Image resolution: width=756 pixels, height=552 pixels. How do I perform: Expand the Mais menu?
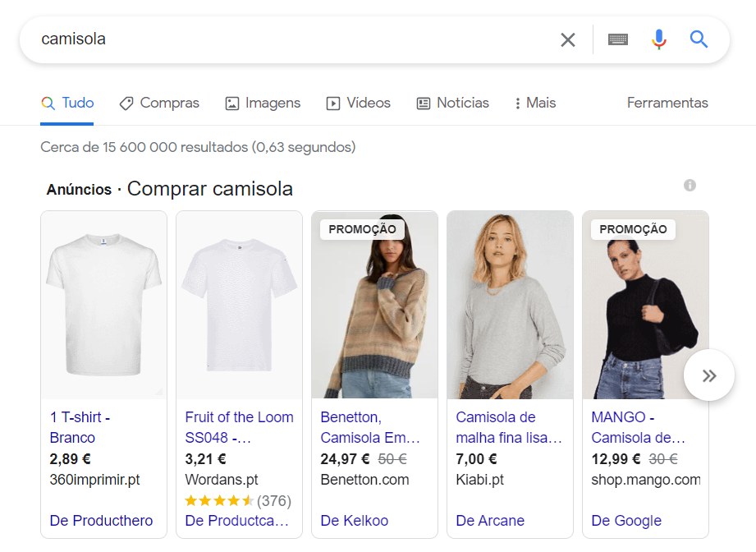click(x=534, y=103)
